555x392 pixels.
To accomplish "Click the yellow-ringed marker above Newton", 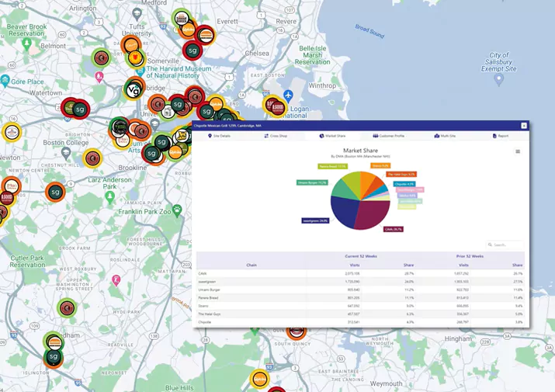I will [x=12, y=132].
